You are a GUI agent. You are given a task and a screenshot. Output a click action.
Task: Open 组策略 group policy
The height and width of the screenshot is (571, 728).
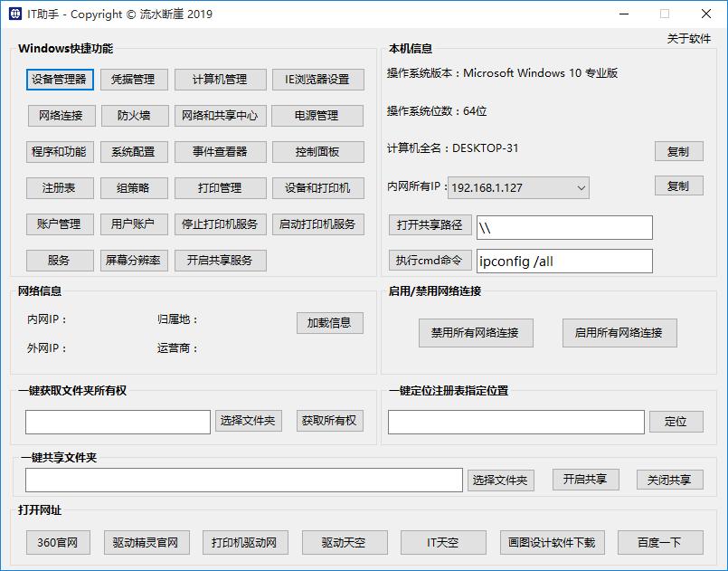pos(134,188)
